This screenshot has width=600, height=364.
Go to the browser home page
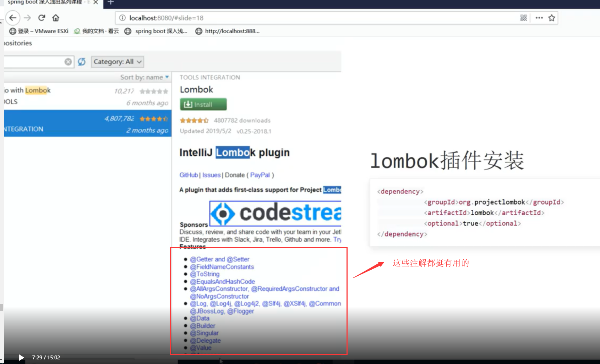point(56,18)
